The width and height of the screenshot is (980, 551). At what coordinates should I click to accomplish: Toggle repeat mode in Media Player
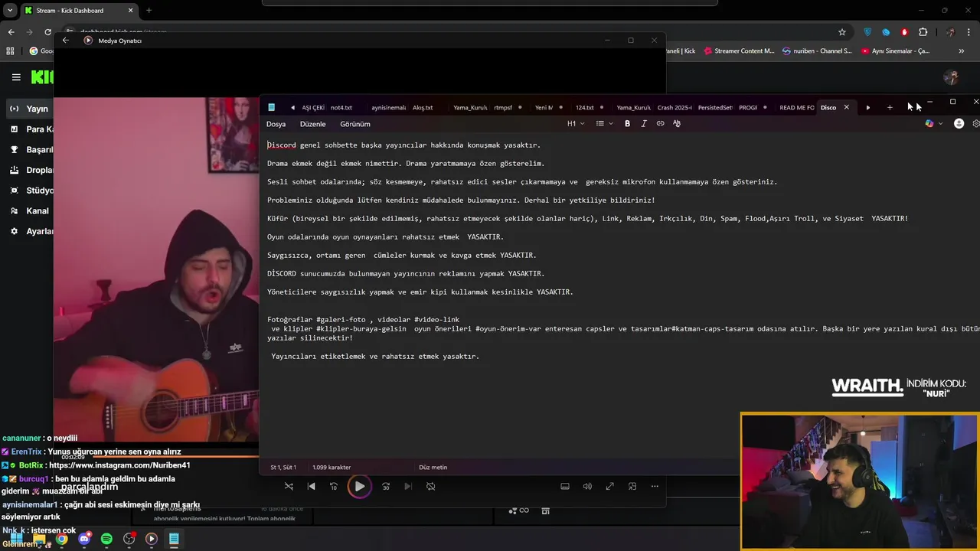tap(431, 486)
